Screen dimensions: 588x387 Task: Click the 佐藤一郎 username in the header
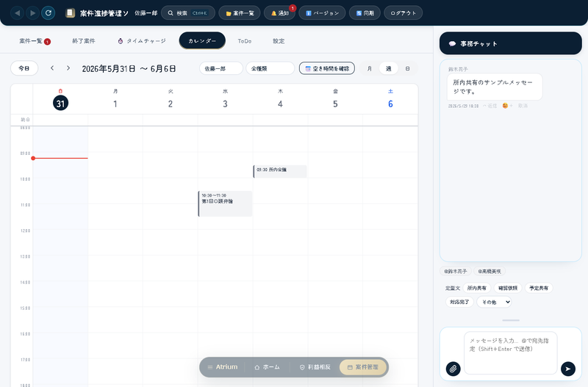tap(146, 13)
